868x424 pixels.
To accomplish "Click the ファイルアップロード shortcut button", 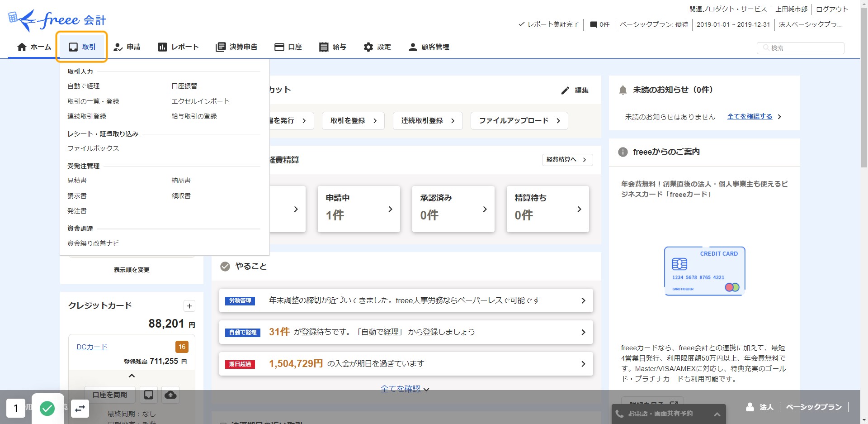I will [x=519, y=121].
